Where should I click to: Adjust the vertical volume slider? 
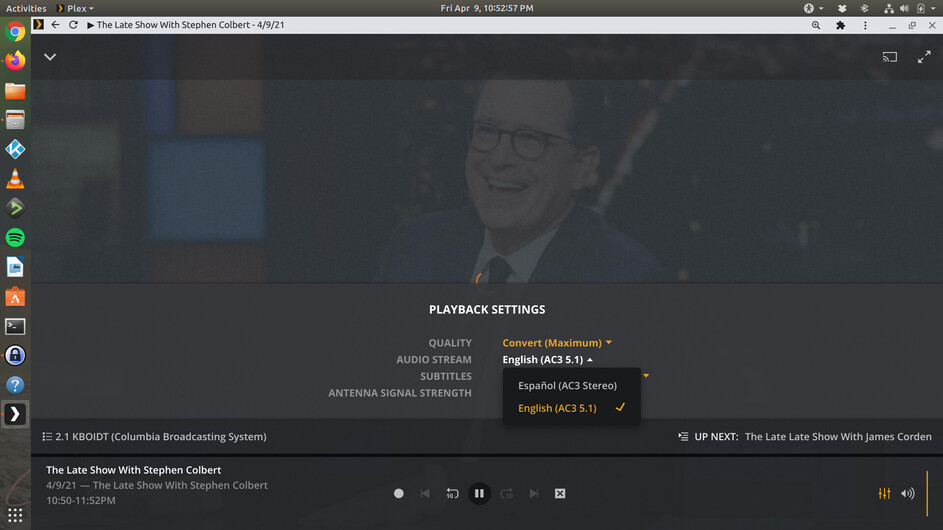[927, 493]
